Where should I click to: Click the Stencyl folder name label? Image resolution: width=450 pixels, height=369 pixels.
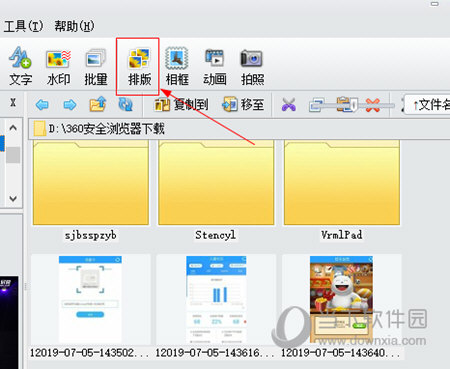coord(216,235)
